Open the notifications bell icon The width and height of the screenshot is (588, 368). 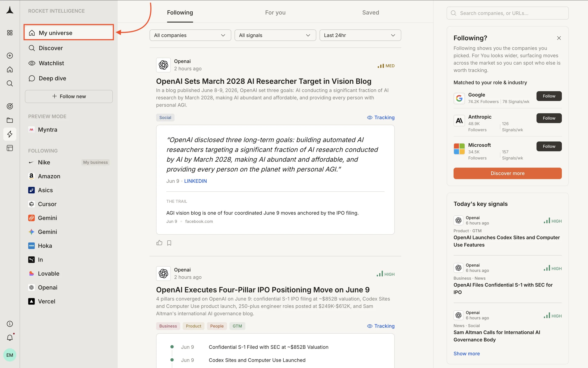coord(10,338)
